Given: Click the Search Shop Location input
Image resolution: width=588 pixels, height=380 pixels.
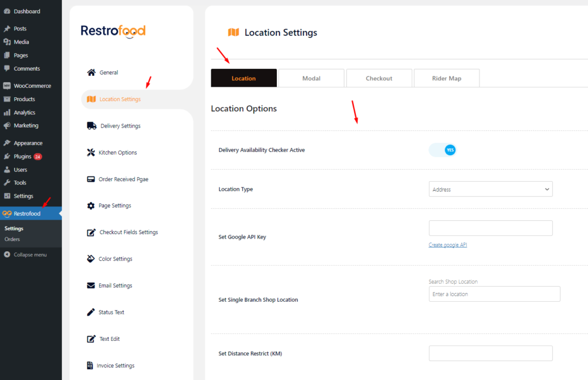Looking at the screenshot, I should point(494,294).
